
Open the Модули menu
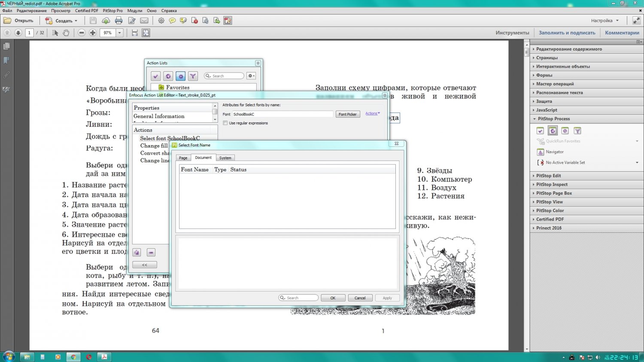[x=135, y=11]
